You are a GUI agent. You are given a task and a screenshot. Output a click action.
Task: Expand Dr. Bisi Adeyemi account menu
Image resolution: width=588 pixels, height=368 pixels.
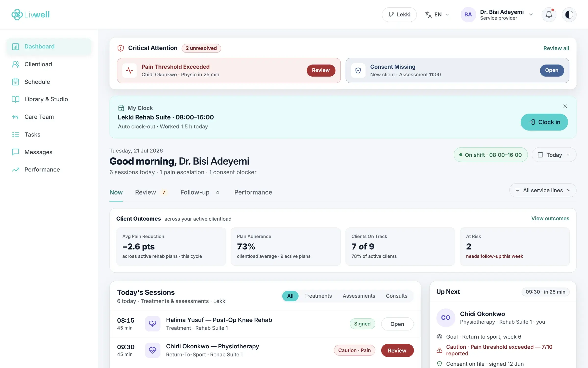[x=497, y=14]
